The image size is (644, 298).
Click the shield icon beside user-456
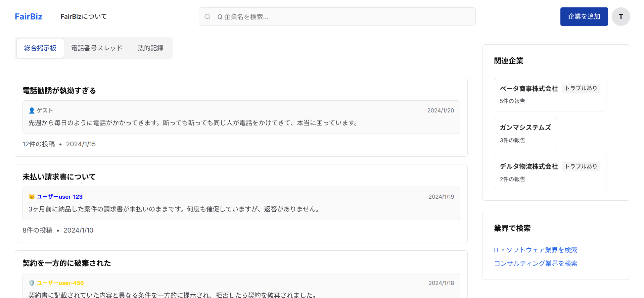click(32, 283)
